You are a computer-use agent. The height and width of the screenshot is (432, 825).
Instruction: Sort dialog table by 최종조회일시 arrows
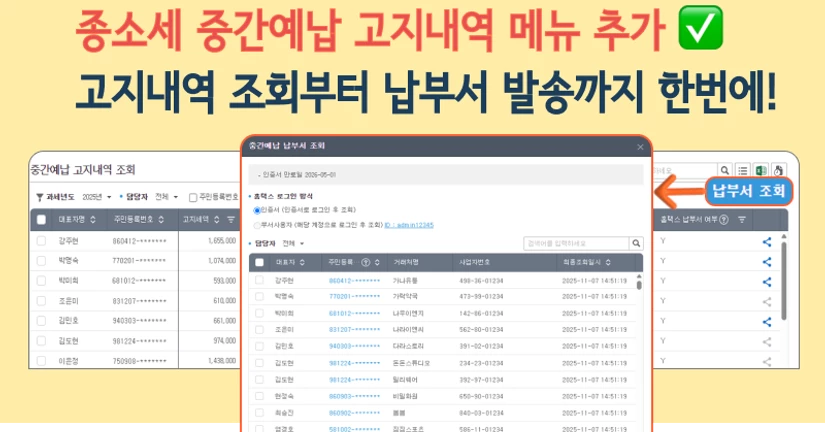click(x=608, y=262)
